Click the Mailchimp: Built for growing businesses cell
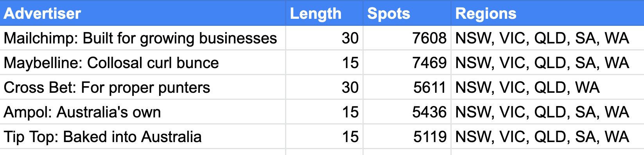The width and height of the screenshot is (644, 155). pos(143,38)
